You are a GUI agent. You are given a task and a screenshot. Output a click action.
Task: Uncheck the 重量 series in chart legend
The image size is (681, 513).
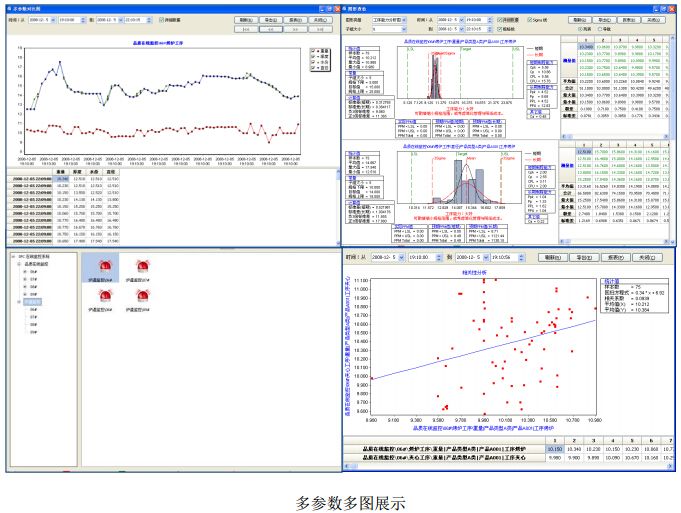(x=313, y=49)
